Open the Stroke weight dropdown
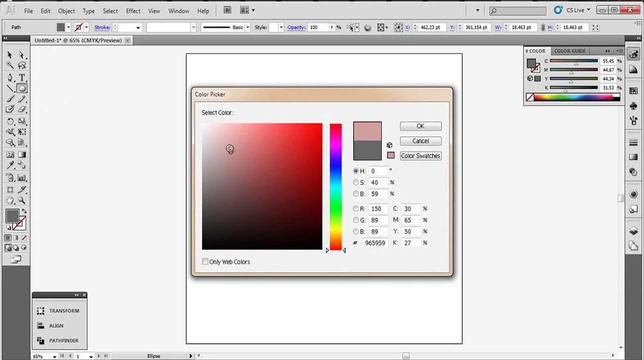Viewport: 644px width, 360px height. point(138,27)
